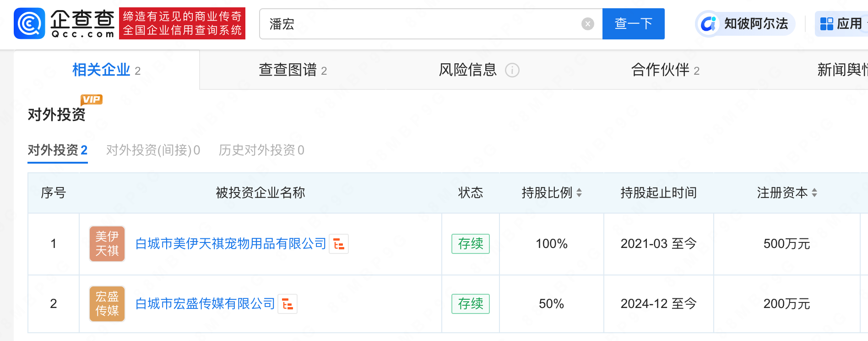
Task: Open equity chart for 宏盛传媒 company
Action: (288, 304)
